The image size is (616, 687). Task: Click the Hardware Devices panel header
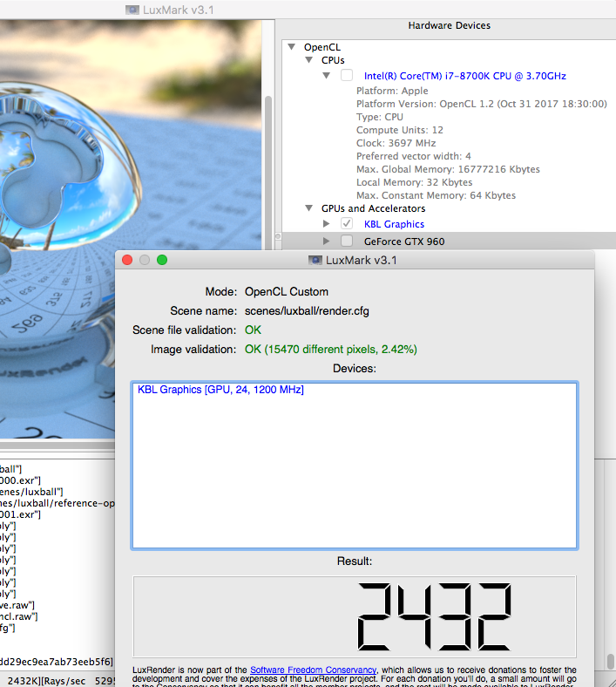tap(449, 25)
